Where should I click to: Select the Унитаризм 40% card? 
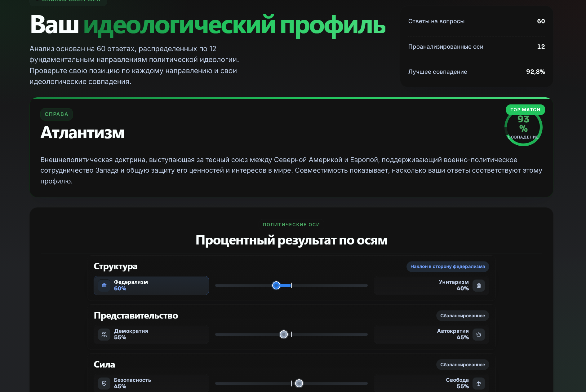coord(432,285)
